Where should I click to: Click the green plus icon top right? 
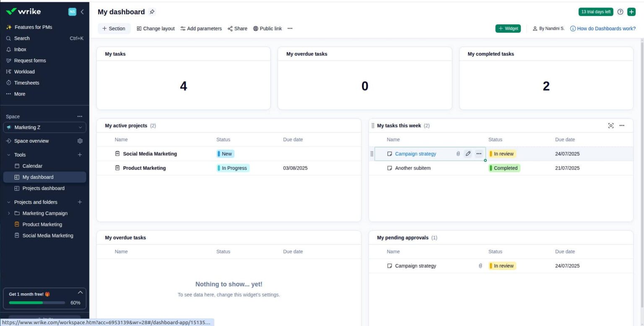point(631,12)
